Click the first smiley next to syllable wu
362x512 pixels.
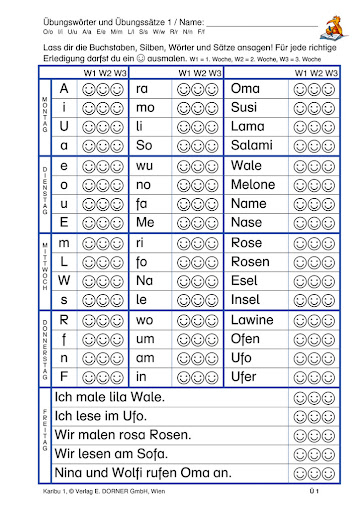click(x=183, y=166)
